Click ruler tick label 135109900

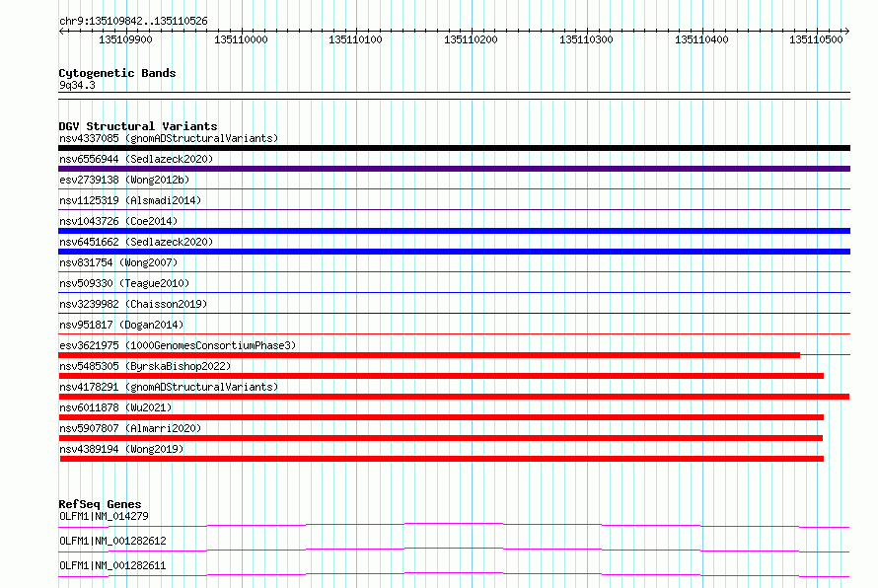pos(125,39)
